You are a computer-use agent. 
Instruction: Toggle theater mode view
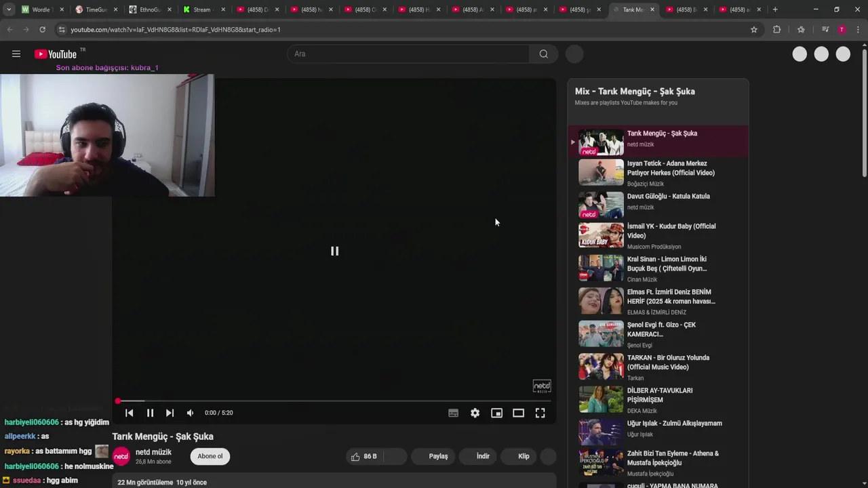(x=518, y=413)
